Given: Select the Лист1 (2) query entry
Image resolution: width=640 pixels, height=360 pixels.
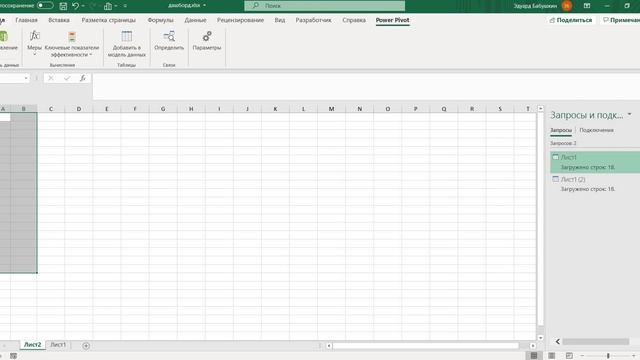Looking at the screenshot, I should pos(595,184).
